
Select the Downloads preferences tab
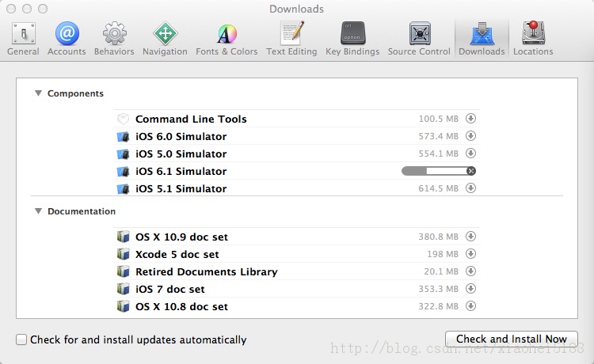[482, 39]
